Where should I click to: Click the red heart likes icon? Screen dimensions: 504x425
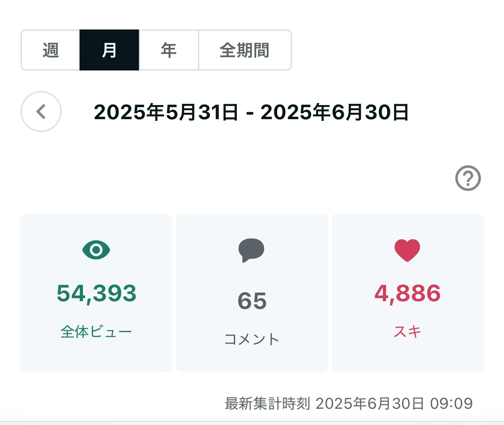407,250
